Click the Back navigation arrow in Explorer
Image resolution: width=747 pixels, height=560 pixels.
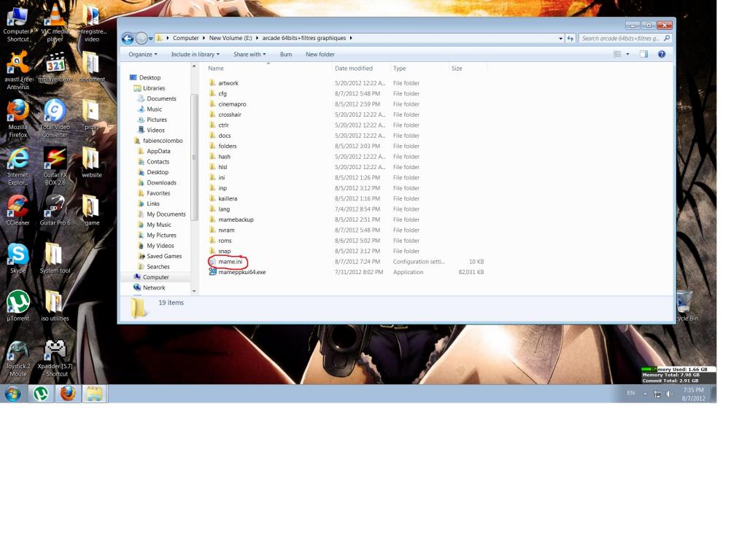[128, 38]
